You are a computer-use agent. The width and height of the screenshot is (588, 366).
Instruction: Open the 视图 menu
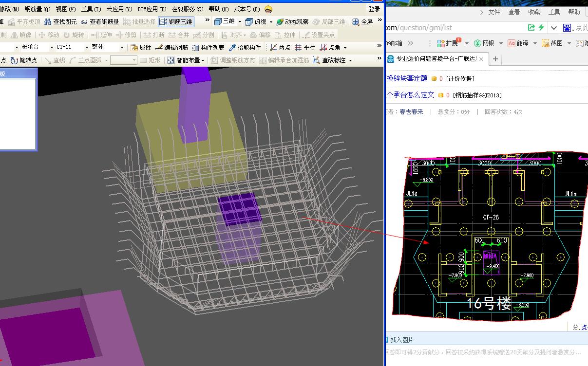tap(65, 9)
